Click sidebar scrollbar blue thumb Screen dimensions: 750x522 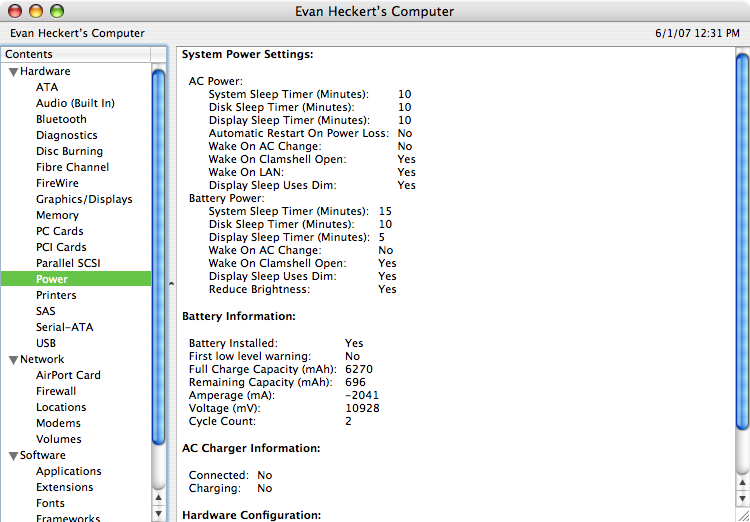[x=158, y=258]
